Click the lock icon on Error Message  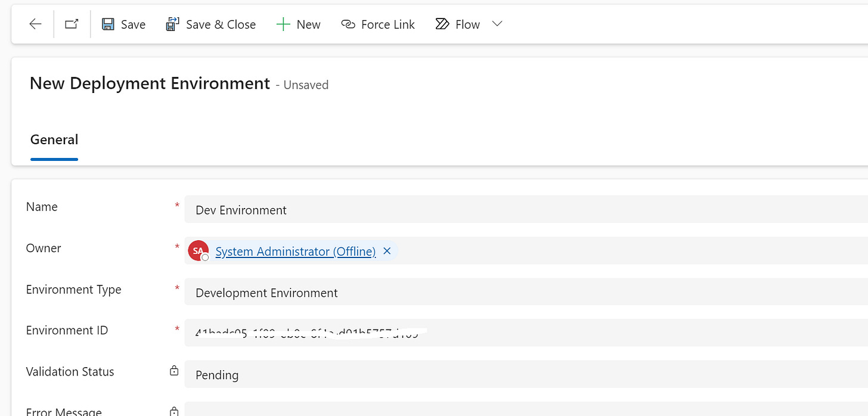point(173,411)
